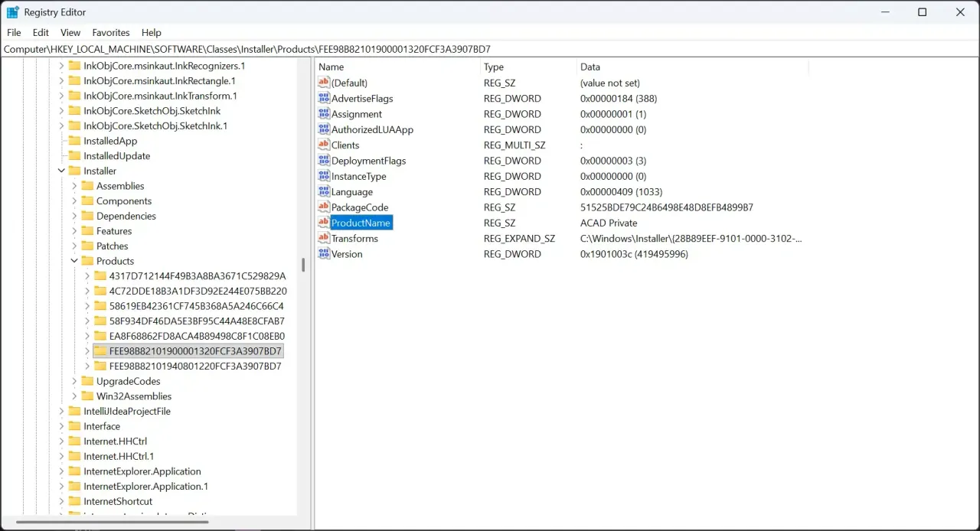The width and height of the screenshot is (980, 531).
Task: Click the Name column header
Action: click(x=397, y=67)
